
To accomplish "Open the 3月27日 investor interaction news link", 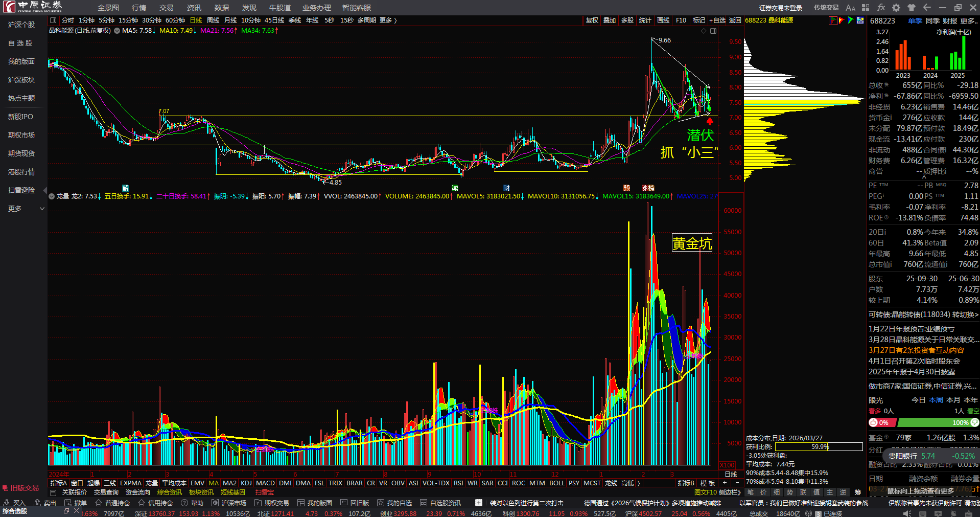I will [x=916, y=350].
